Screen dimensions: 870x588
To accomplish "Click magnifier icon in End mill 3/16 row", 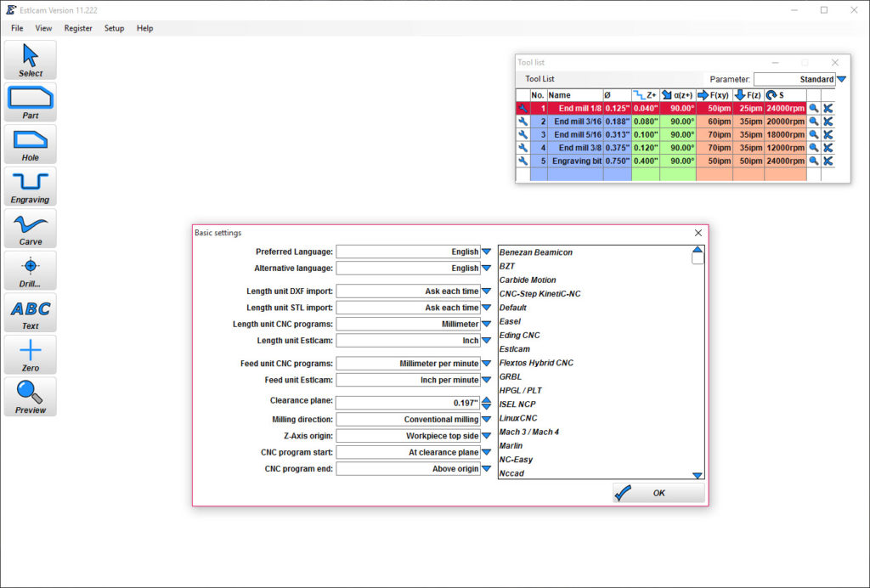I will 813,122.
